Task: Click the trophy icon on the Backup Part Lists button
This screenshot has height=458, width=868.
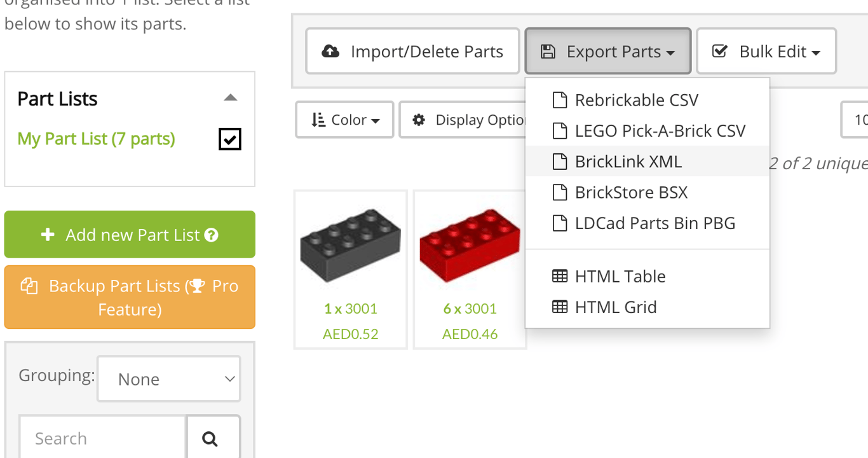Action: [x=198, y=286]
